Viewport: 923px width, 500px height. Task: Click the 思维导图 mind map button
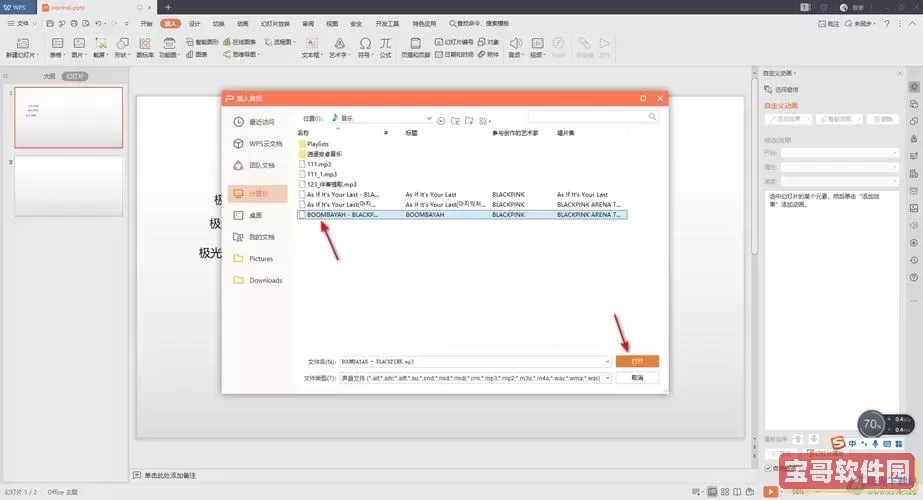(x=241, y=54)
